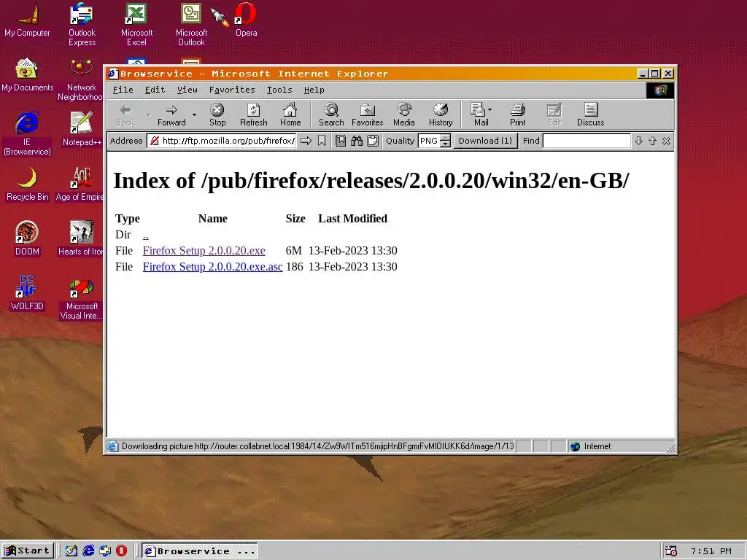
Task: Click the Go arrow beside address
Action: tap(306, 141)
